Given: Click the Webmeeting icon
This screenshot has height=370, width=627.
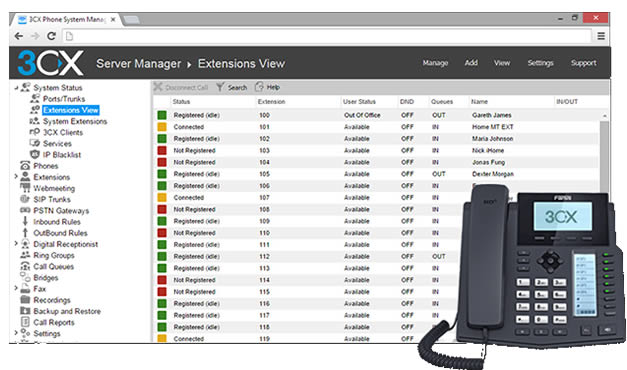Looking at the screenshot, I should tap(25, 188).
